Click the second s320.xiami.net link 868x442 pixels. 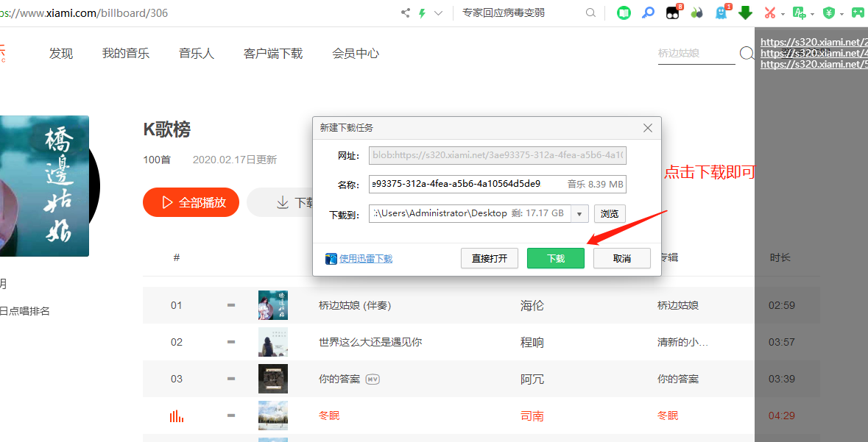(814, 53)
